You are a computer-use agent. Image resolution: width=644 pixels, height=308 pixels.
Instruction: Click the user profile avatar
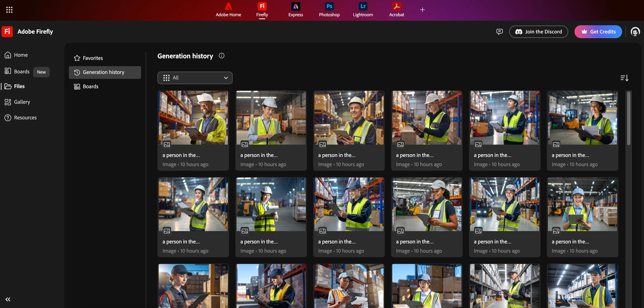point(635,32)
